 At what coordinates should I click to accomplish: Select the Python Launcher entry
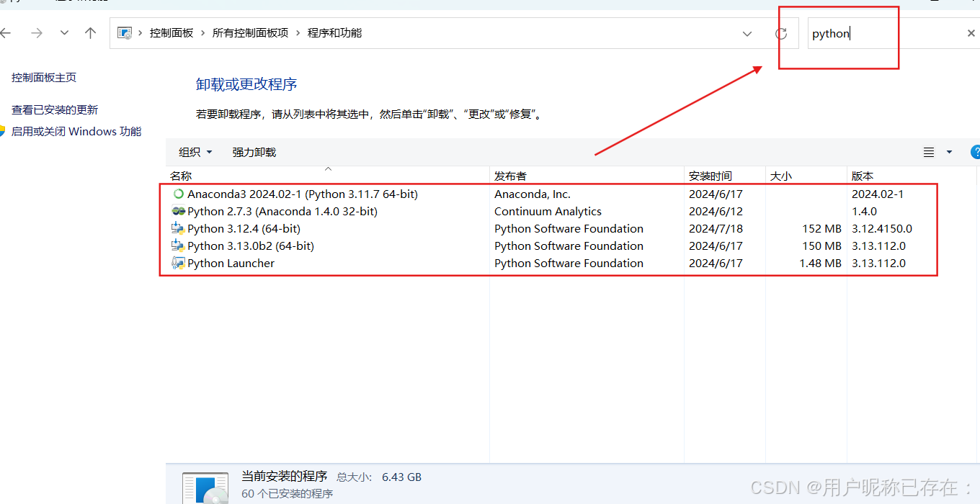231,263
